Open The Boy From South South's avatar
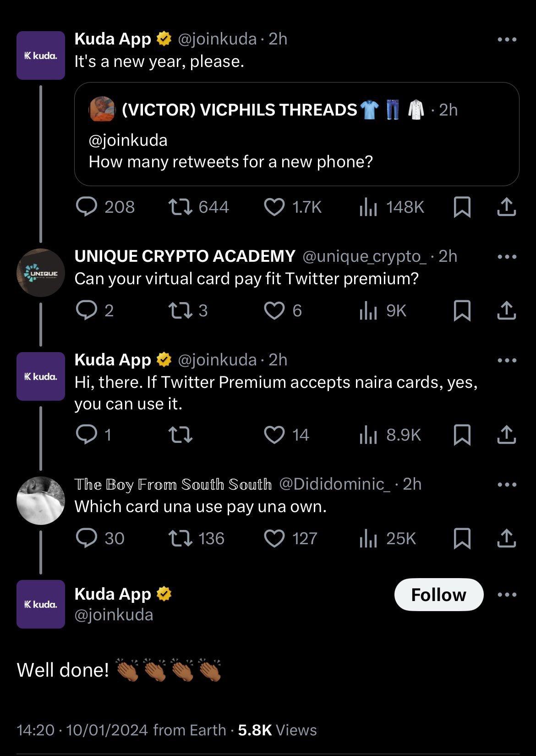This screenshot has width=536, height=756. pyautogui.click(x=41, y=501)
